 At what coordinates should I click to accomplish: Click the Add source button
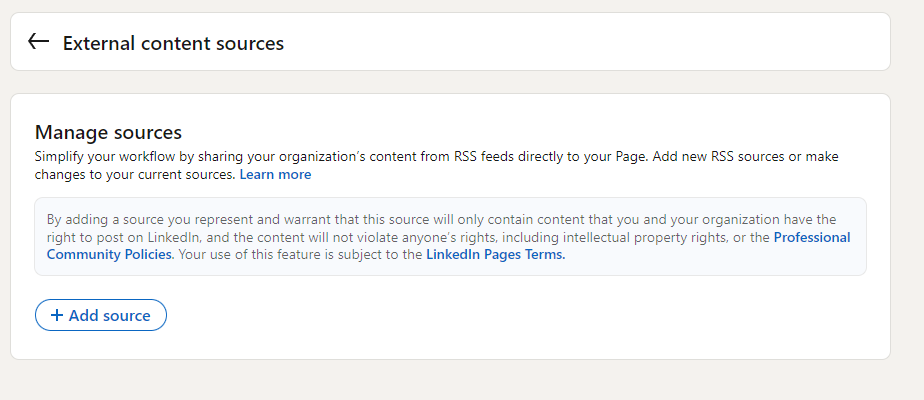(x=101, y=315)
